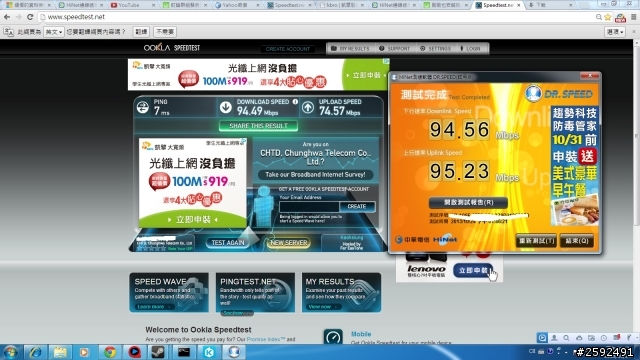This screenshot has width=640, height=360.
Task: Rate your ISP using the stars
Action: 151,248
